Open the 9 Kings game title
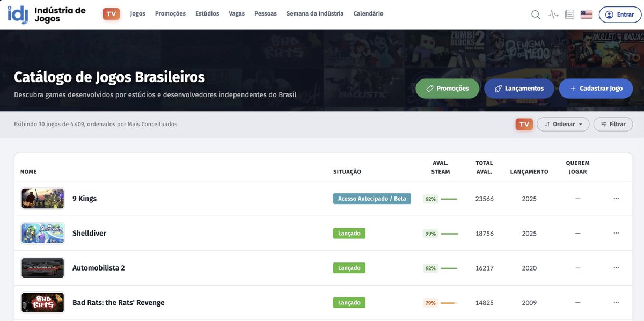The height and width of the screenshot is (321, 644). click(84, 199)
